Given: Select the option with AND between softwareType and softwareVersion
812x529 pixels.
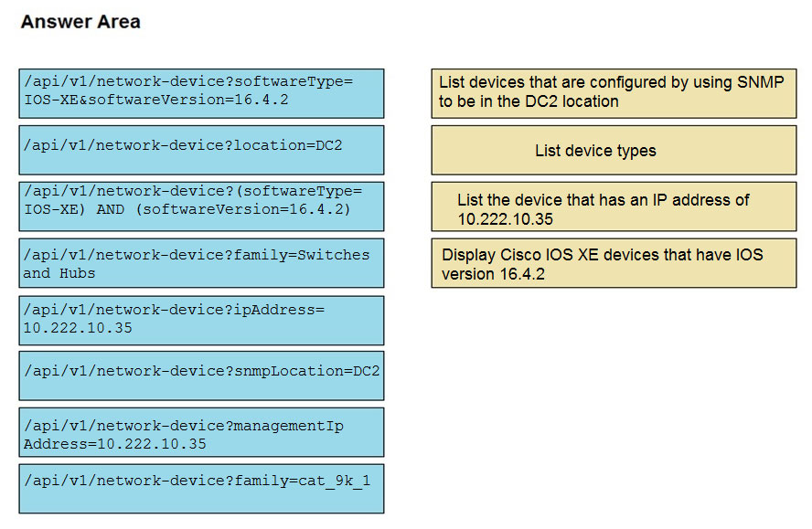Looking at the screenshot, I should tap(201, 206).
